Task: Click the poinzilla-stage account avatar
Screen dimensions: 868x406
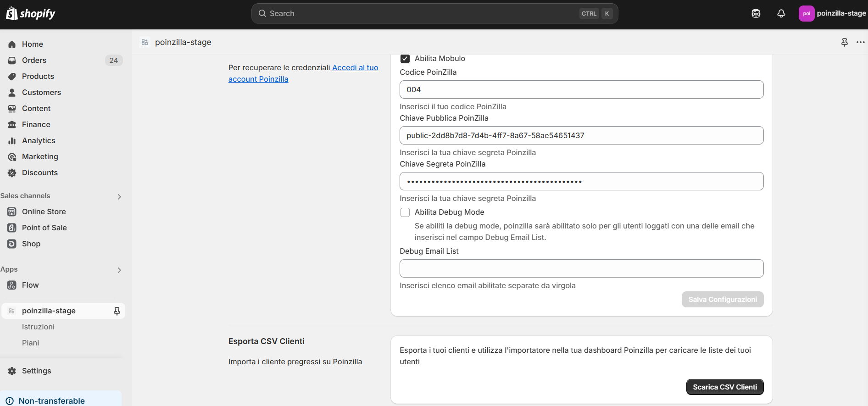Action: (x=807, y=13)
